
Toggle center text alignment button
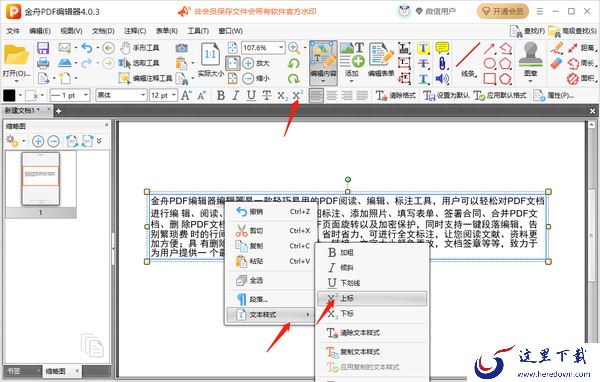pyautogui.click(x=331, y=95)
